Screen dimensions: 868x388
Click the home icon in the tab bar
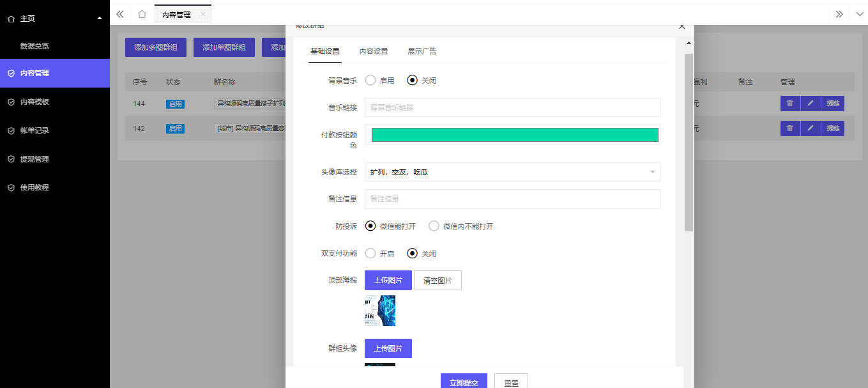coord(142,13)
